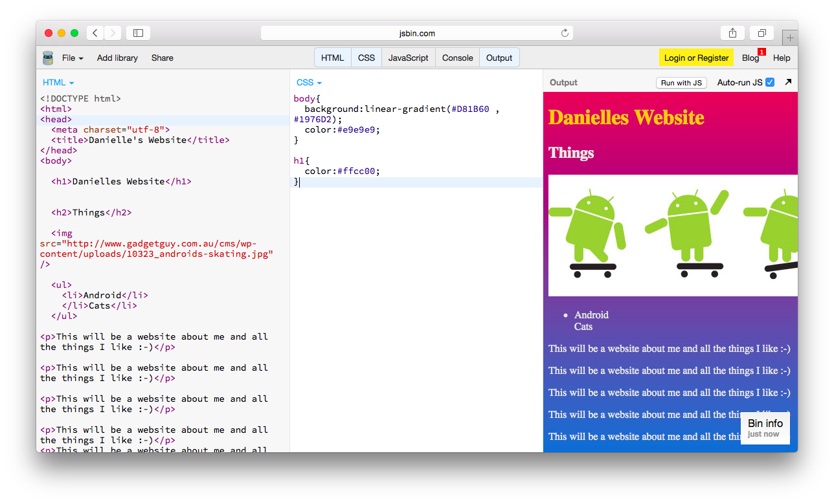
Task: Show all tabs in Safari
Action: 762,33
